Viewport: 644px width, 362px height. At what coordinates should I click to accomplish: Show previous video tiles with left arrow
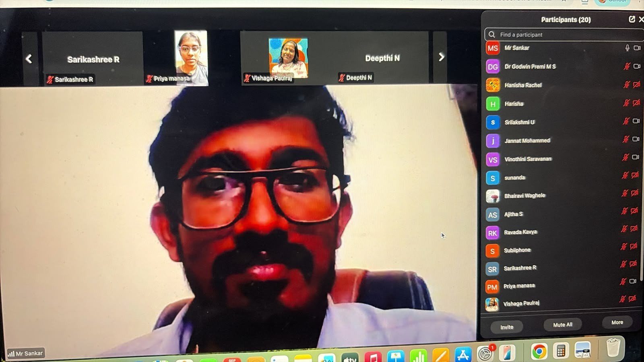[29, 59]
